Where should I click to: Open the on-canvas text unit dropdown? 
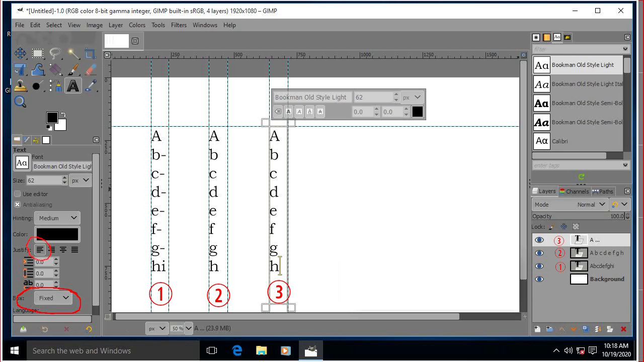pyautogui.click(x=413, y=98)
